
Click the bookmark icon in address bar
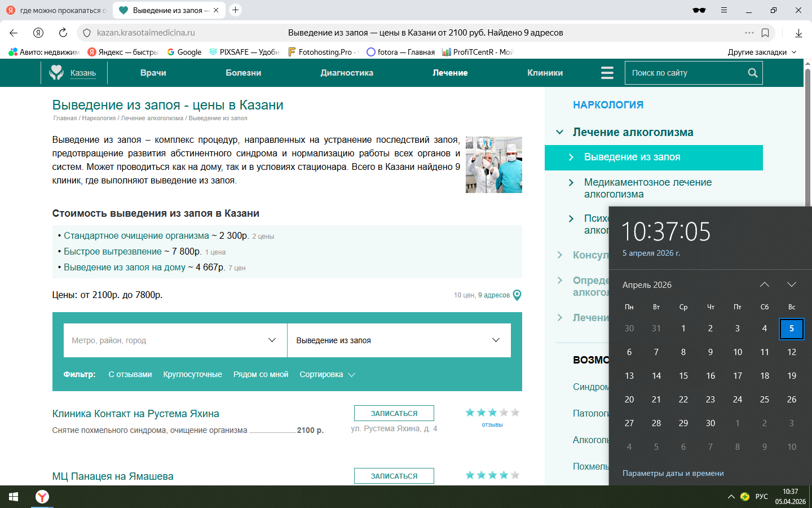(x=765, y=33)
